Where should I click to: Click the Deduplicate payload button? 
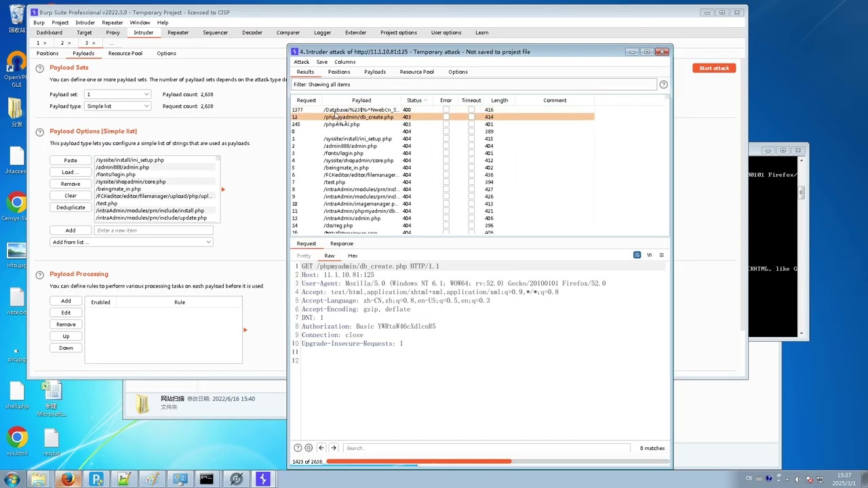[71, 207]
